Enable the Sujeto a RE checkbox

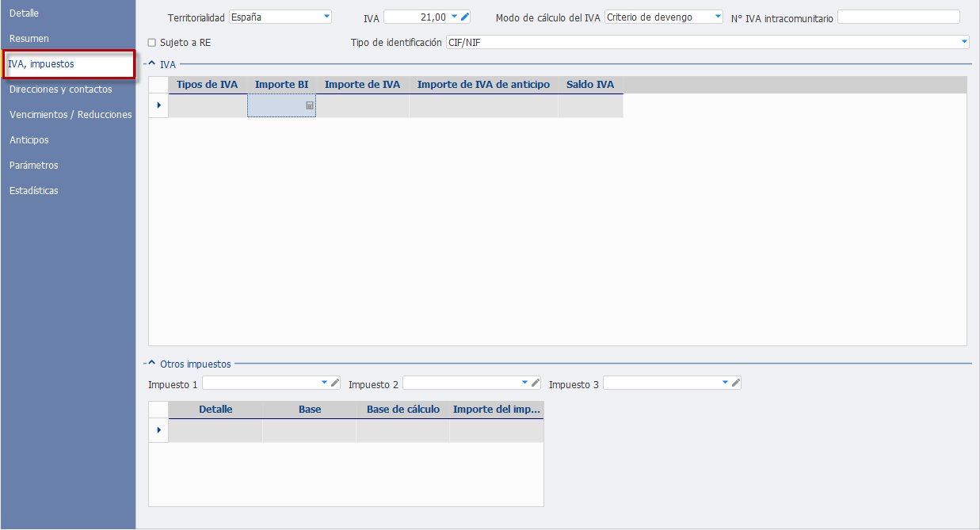pos(152,43)
